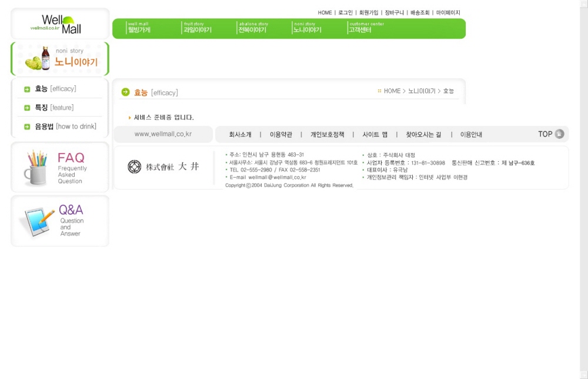Open 장바구니 shopping cart link
This screenshot has height=379, width=588.
(394, 12)
